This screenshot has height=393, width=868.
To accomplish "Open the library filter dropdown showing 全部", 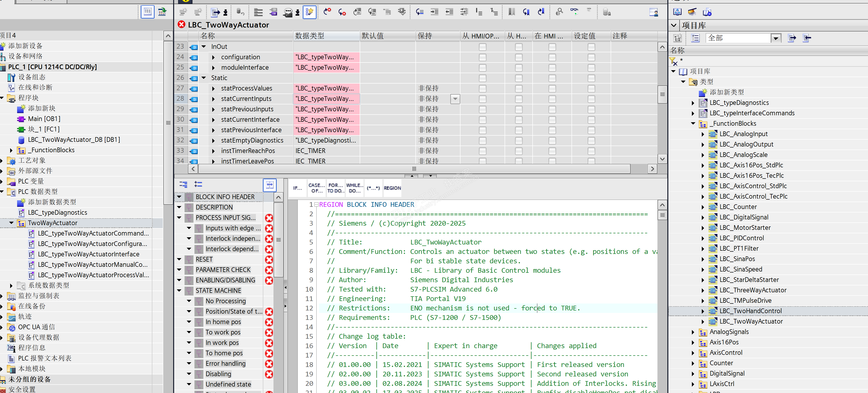I will click(775, 38).
